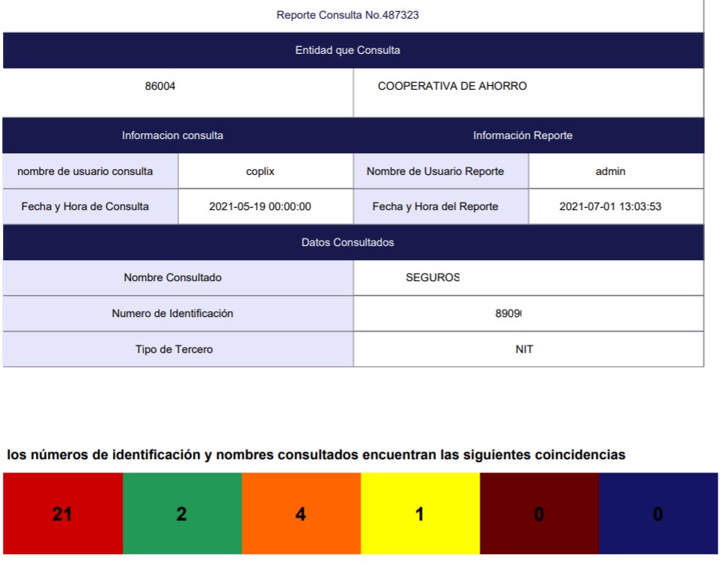Click the orange box showing 4
Screen dimensions: 728x569
click(x=301, y=514)
